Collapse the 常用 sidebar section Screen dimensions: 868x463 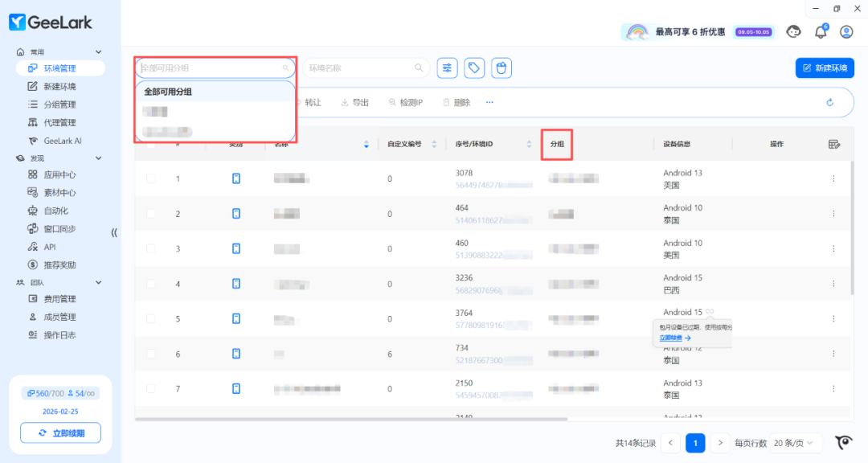coord(99,52)
